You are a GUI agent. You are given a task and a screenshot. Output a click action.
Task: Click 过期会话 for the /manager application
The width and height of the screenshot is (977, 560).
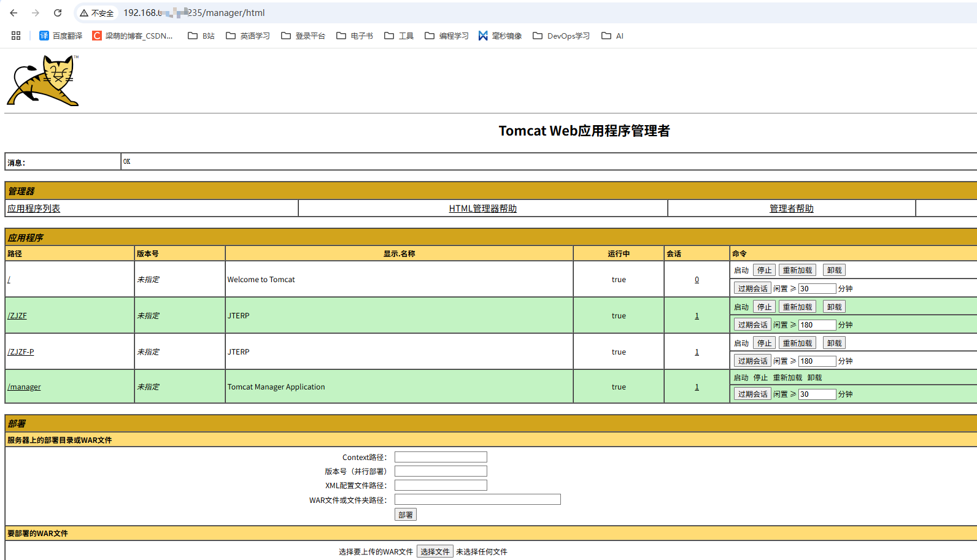click(x=752, y=394)
